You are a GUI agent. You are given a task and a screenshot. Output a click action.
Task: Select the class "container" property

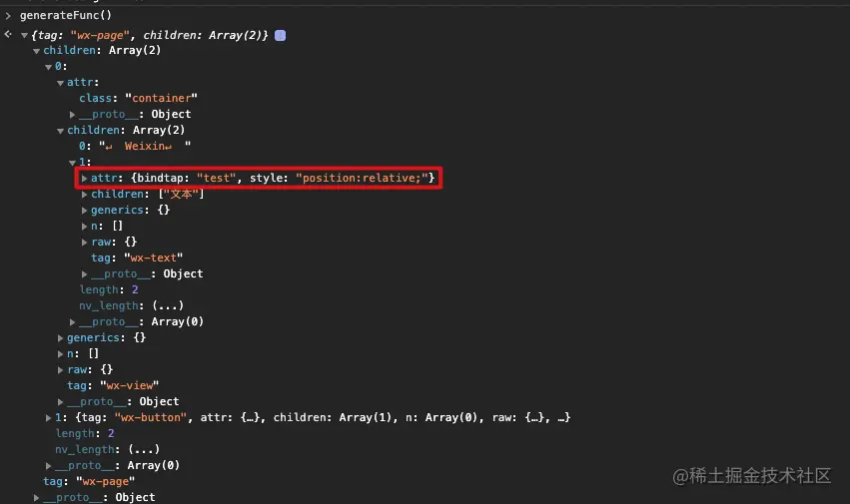pos(138,98)
